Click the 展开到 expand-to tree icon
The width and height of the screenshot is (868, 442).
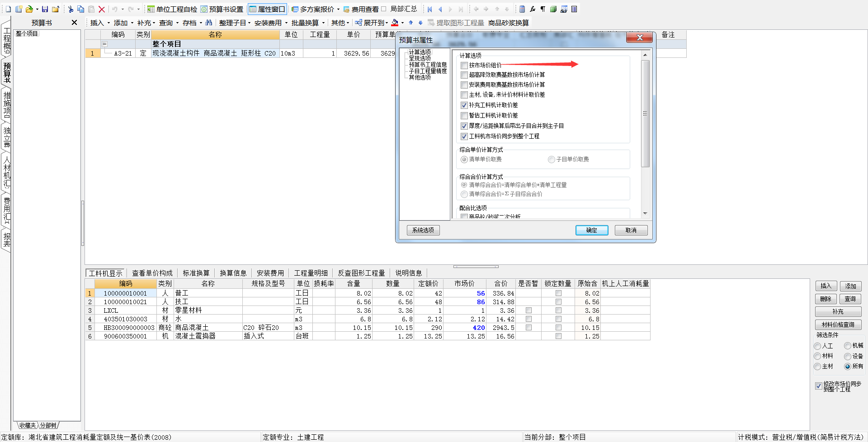(359, 23)
